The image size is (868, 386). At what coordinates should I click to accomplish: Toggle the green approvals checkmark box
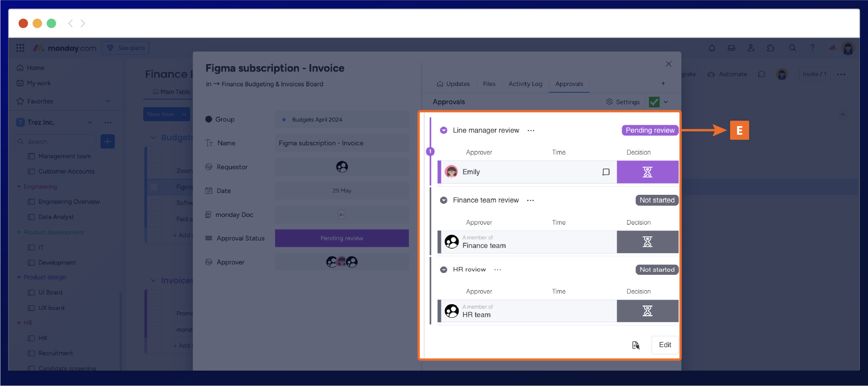[x=654, y=102]
